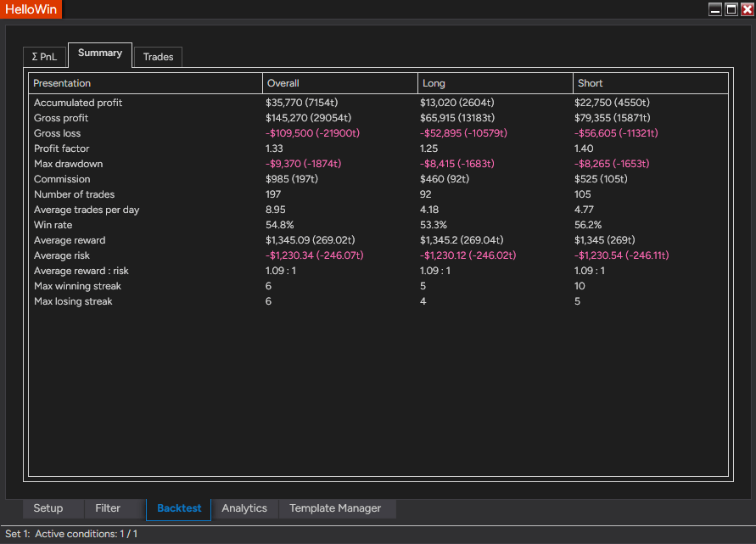Select the Average trades per day label

click(87, 210)
